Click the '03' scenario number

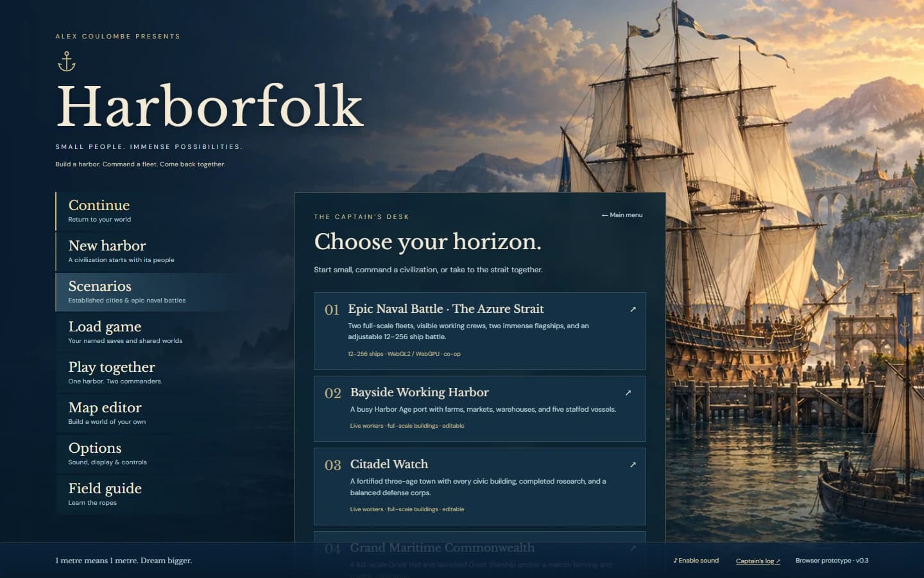point(333,466)
